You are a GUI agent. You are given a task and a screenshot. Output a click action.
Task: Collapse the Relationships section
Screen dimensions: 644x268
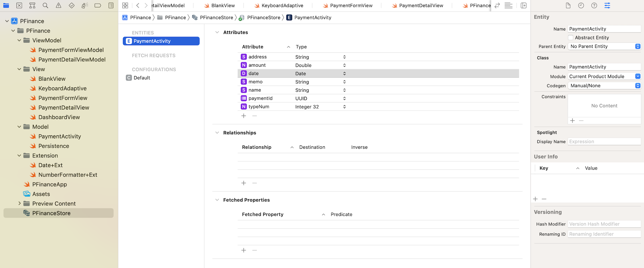(217, 133)
